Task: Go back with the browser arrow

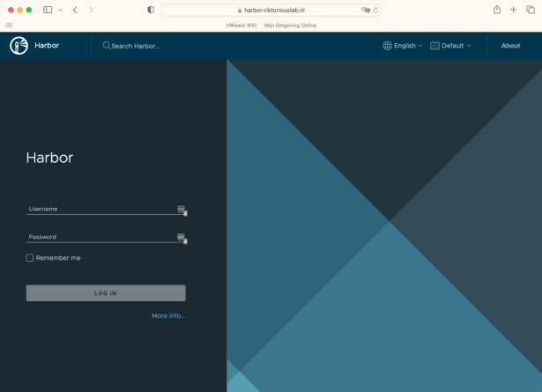Action: point(75,10)
